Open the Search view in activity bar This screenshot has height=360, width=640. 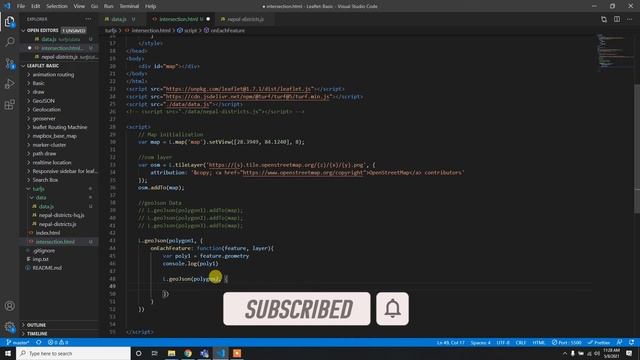(9, 42)
